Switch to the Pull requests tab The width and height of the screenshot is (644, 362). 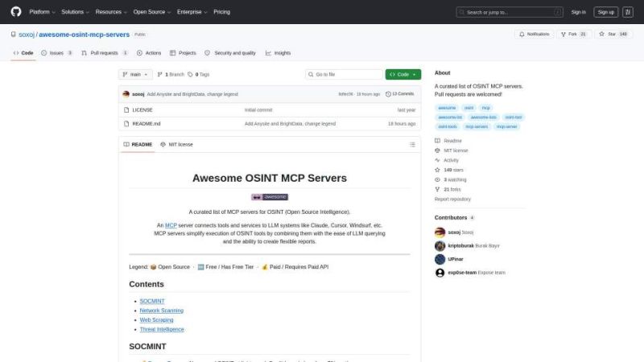105,53
